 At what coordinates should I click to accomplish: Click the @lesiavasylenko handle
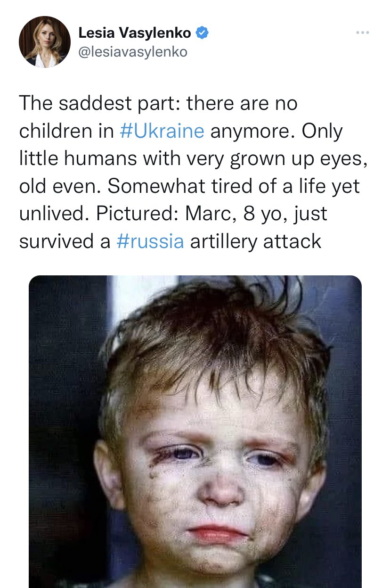point(132,51)
